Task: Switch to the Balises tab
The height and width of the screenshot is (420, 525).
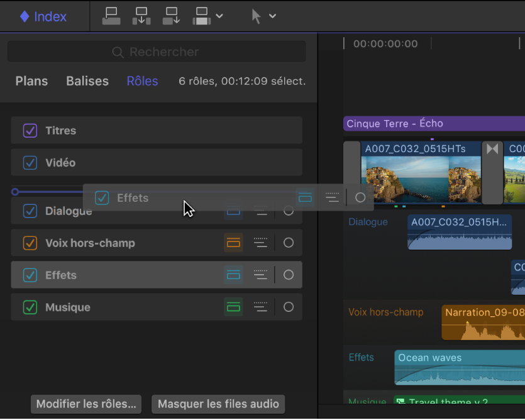Action: 87,81
